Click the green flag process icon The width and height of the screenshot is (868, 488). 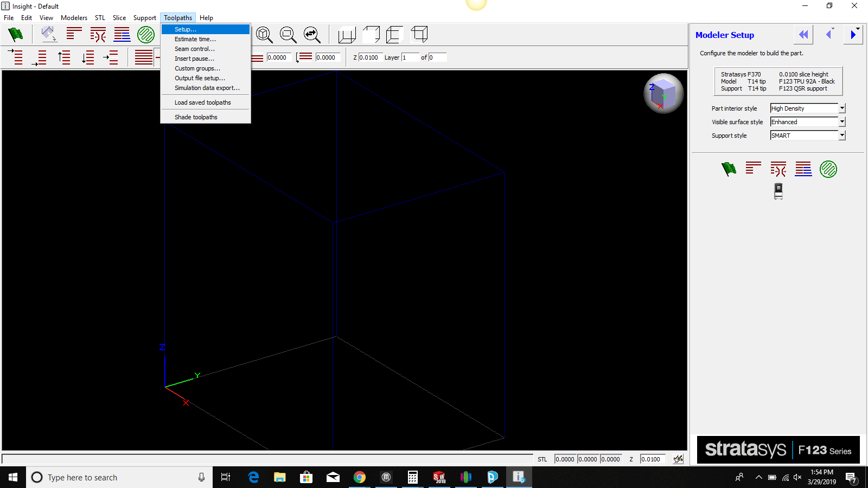pos(15,34)
